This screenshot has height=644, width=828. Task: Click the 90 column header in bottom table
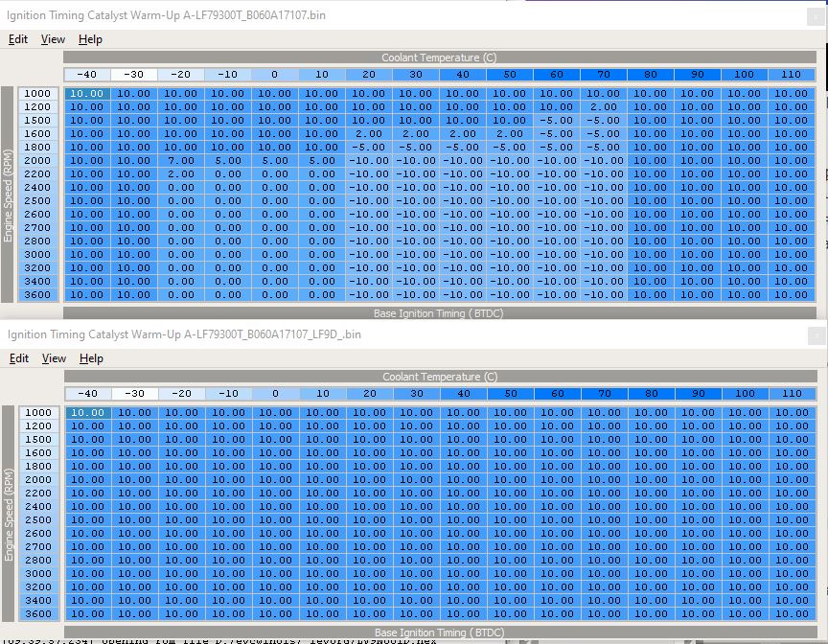698,393
